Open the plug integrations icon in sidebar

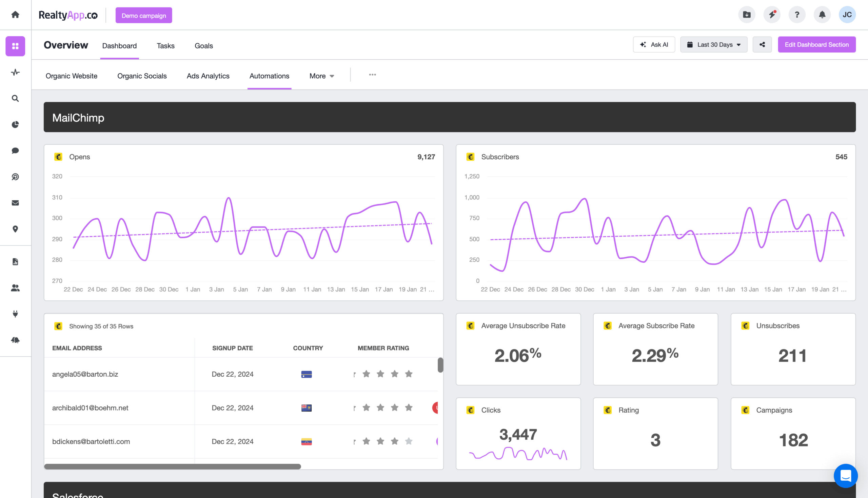tap(15, 314)
